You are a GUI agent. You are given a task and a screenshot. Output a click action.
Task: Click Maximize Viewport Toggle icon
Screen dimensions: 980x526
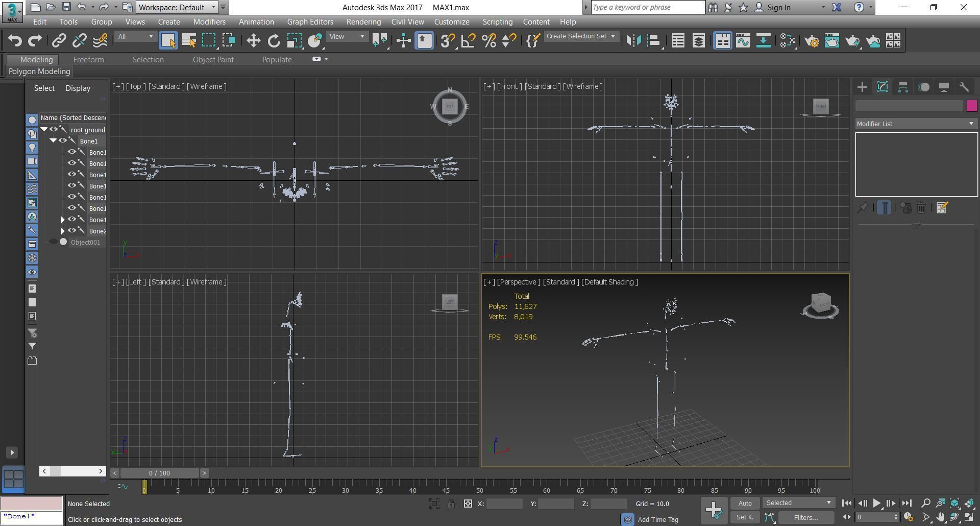pyautogui.click(x=969, y=517)
